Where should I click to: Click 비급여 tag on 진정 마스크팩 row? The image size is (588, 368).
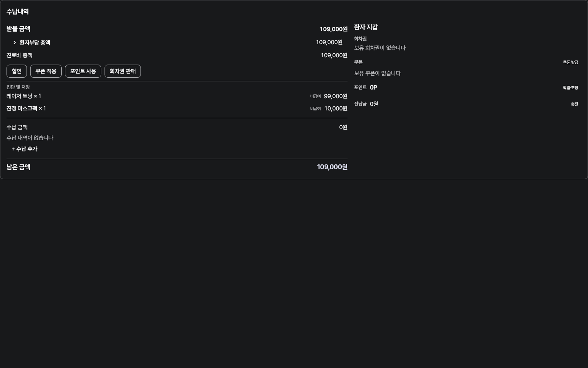pyautogui.click(x=316, y=109)
